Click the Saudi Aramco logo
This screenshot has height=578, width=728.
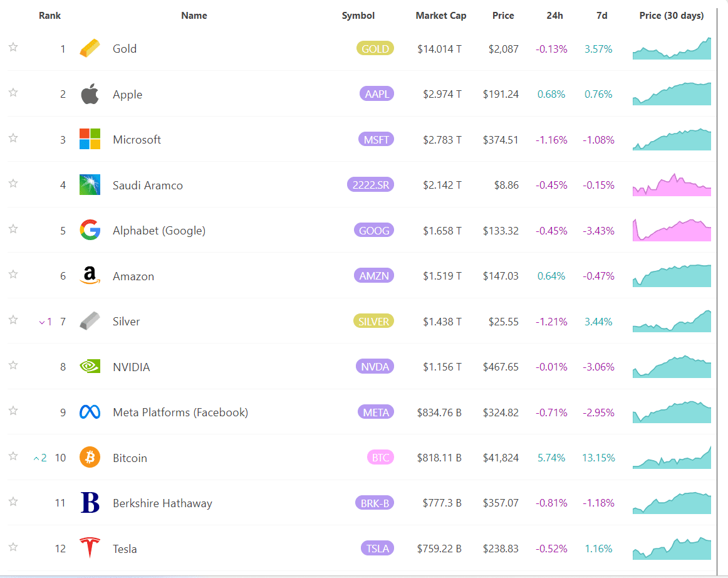(x=90, y=185)
